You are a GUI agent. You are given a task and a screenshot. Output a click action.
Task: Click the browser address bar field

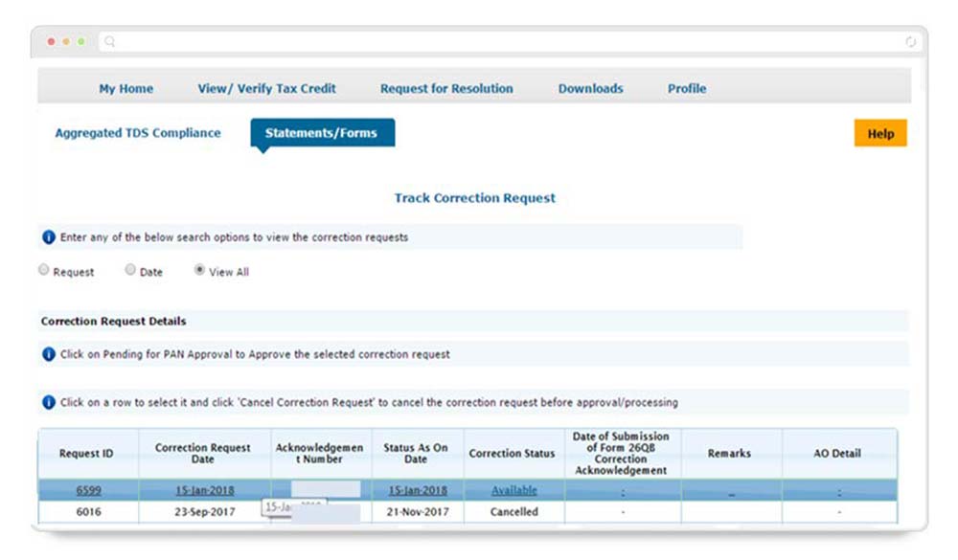coord(508,42)
